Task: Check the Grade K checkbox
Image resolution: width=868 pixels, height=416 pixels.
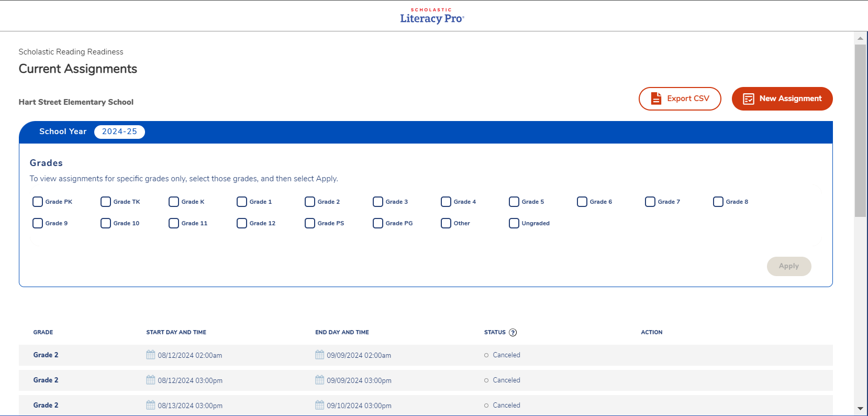Action: coord(174,202)
